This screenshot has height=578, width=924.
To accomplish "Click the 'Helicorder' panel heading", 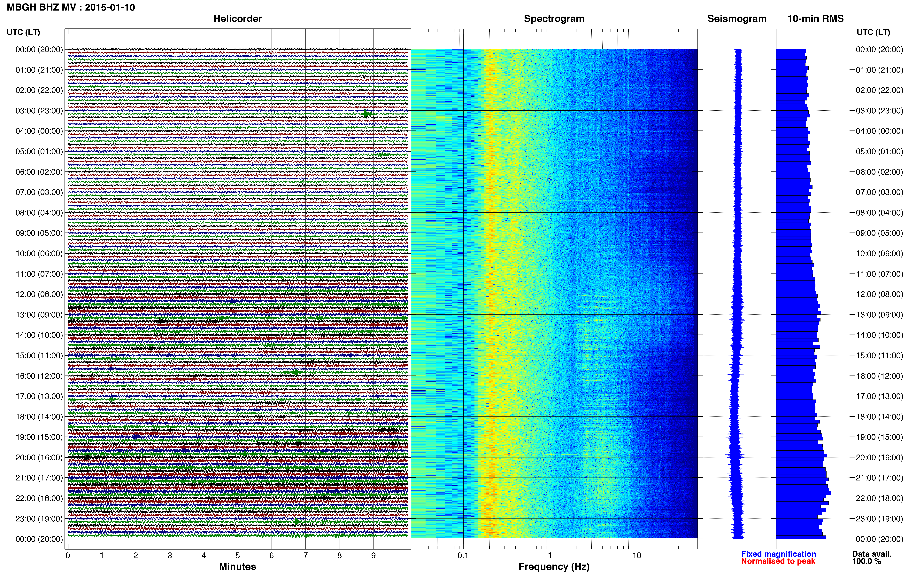I will tap(238, 18).
